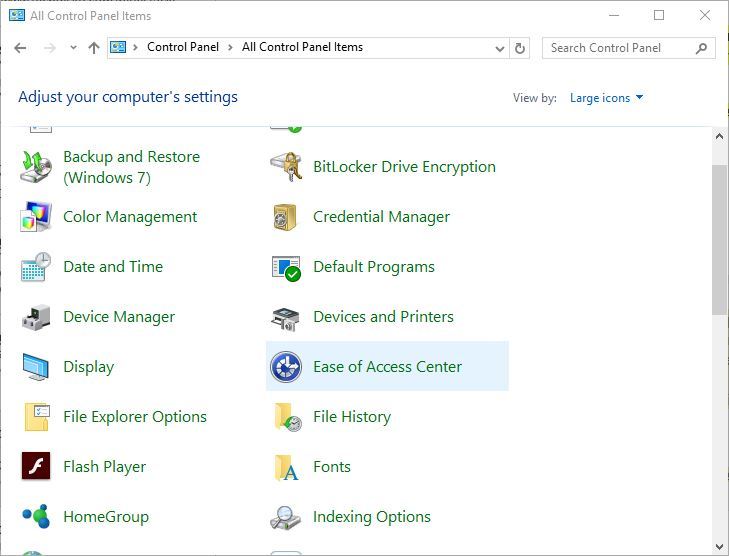This screenshot has height=556, width=729.
Task: Open the File Explorer Options link
Action: pos(135,417)
